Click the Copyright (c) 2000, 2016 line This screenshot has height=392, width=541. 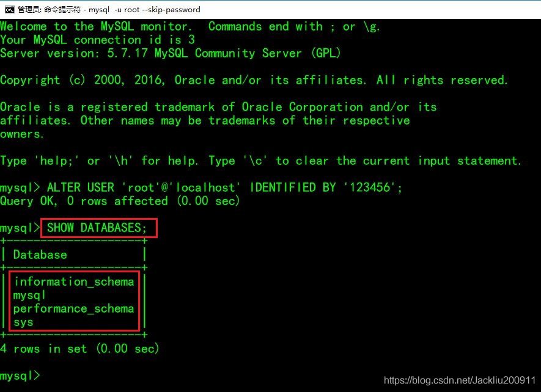point(254,81)
